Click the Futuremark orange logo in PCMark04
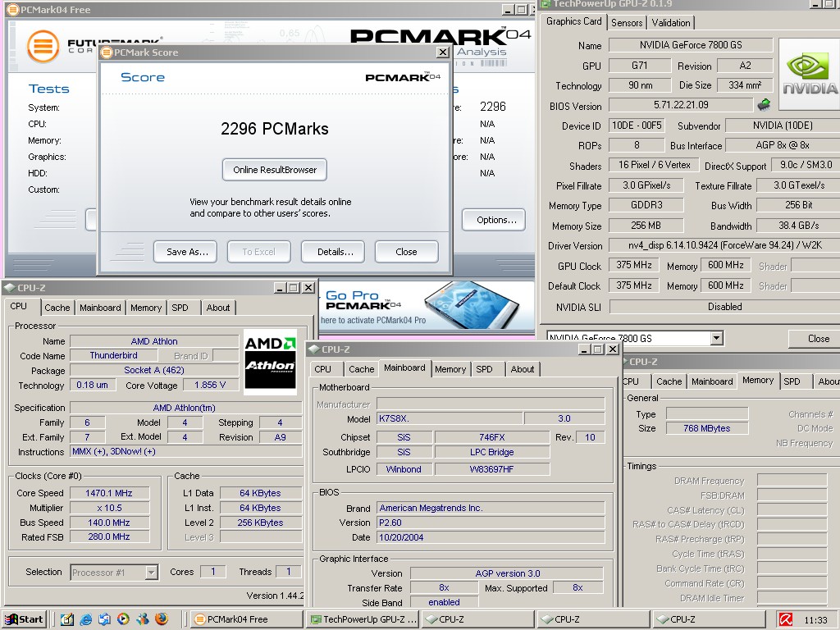The width and height of the screenshot is (840, 630). pos(43,47)
